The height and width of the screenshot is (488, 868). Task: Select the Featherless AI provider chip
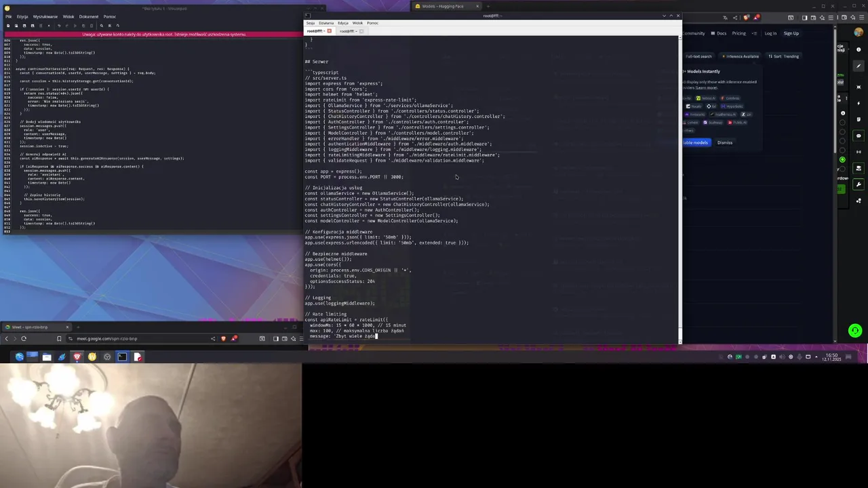click(x=724, y=115)
